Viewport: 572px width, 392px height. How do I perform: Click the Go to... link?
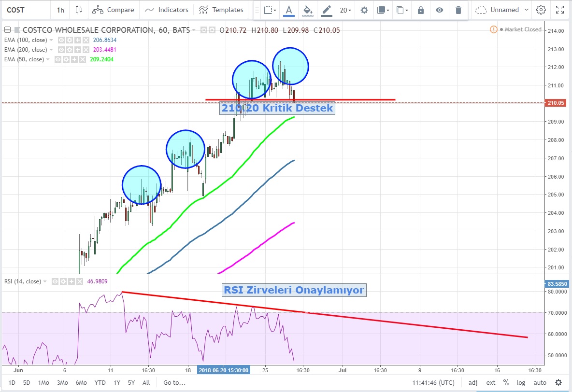click(174, 382)
